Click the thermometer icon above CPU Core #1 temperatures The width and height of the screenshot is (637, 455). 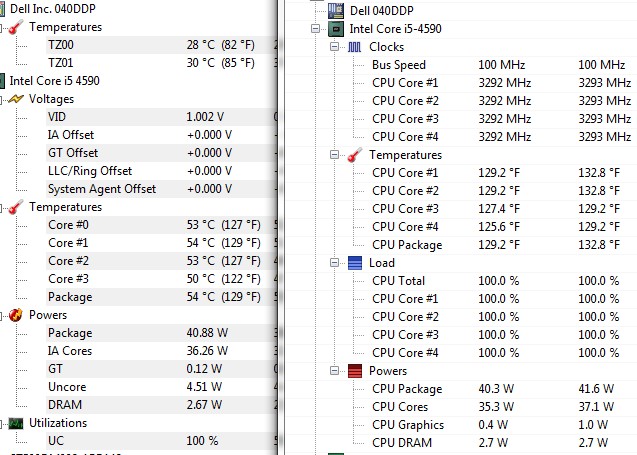tap(355, 155)
